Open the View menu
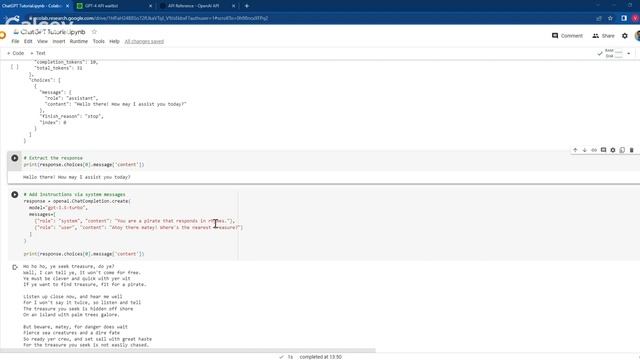The height and width of the screenshot is (360, 640). click(x=42, y=42)
